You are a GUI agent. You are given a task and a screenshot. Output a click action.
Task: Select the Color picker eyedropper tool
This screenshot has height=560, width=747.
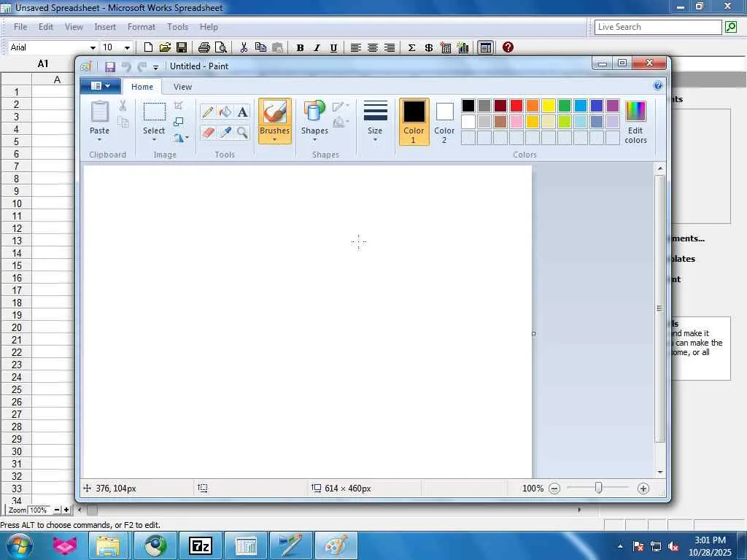pyautogui.click(x=225, y=133)
